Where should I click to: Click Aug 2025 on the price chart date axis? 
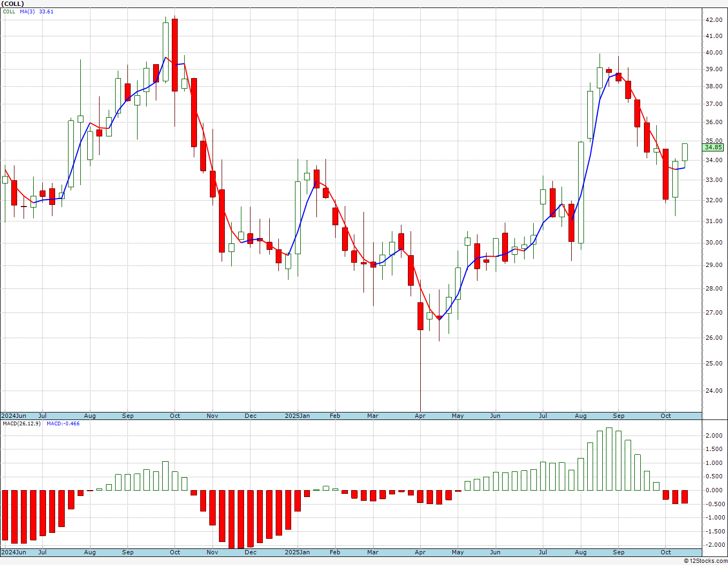click(x=580, y=416)
